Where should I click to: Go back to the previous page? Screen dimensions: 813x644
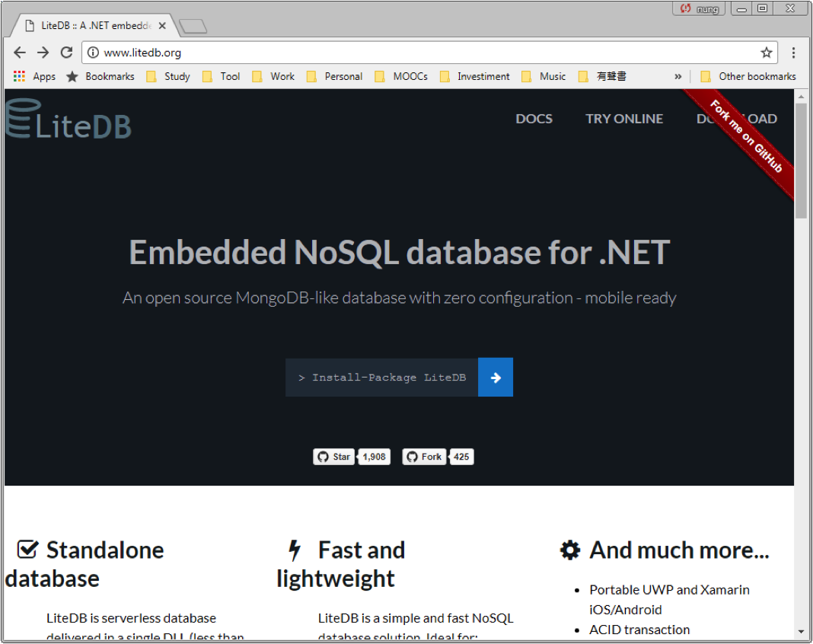(x=20, y=53)
